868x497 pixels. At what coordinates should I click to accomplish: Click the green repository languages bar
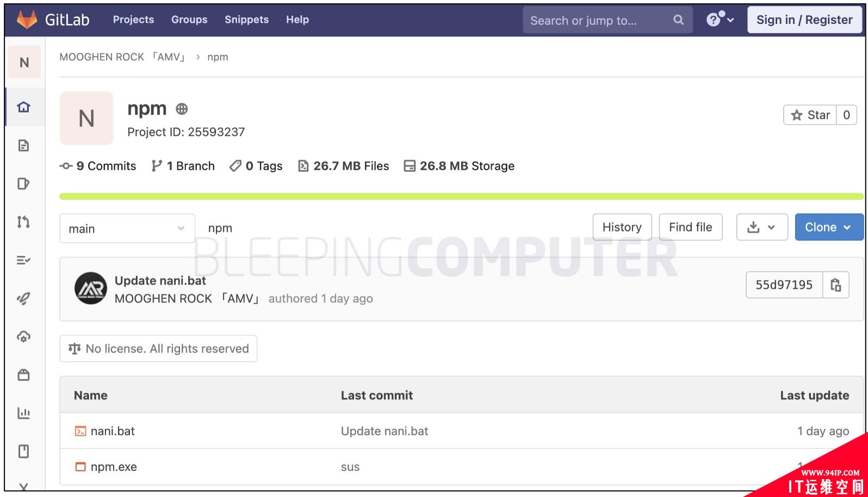461,196
